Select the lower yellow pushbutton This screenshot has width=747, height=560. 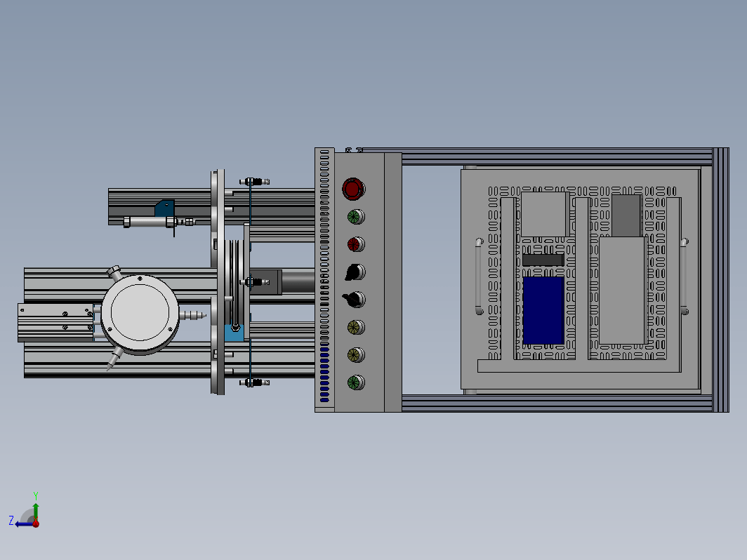(x=355, y=355)
